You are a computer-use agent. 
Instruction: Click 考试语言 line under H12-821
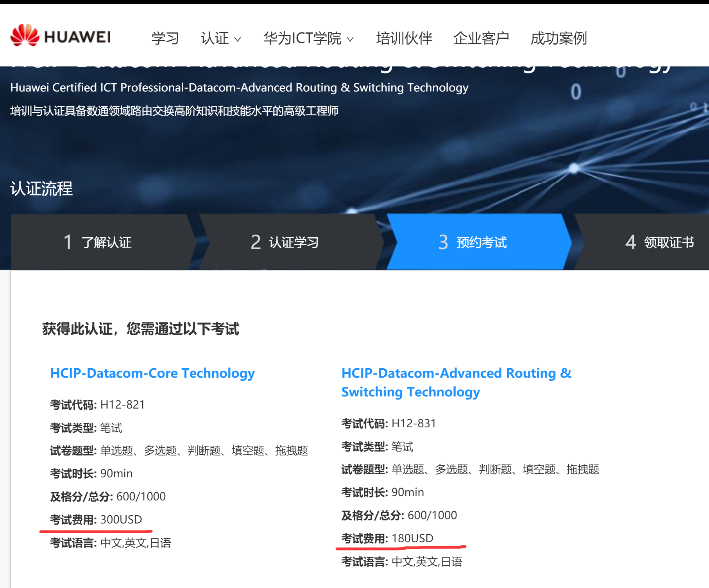pos(111,543)
